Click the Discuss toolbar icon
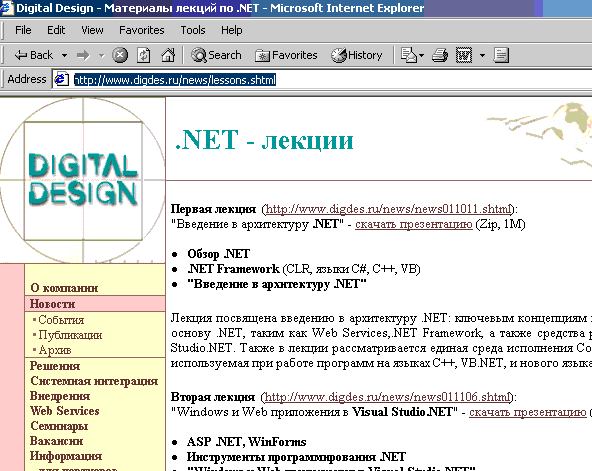592x471 pixels. (501, 55)
